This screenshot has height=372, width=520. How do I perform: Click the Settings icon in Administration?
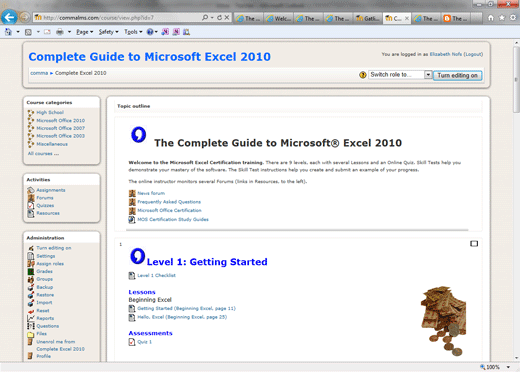coord(31,256)
